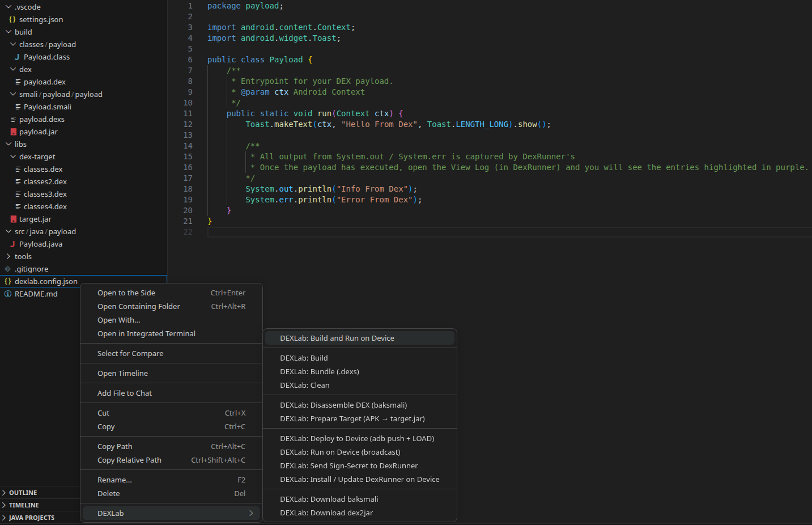
Task: Collapse the src / java / payload folder
Action: [x=8, y=231]
